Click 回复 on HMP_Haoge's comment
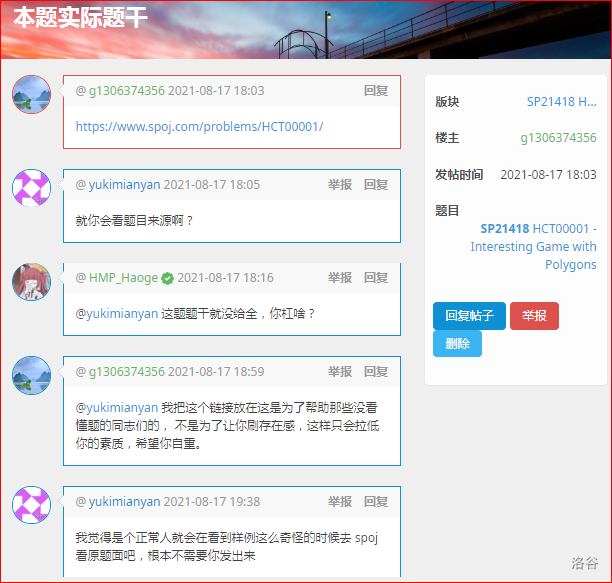The image size is (612, 583). tap(376, 278)
